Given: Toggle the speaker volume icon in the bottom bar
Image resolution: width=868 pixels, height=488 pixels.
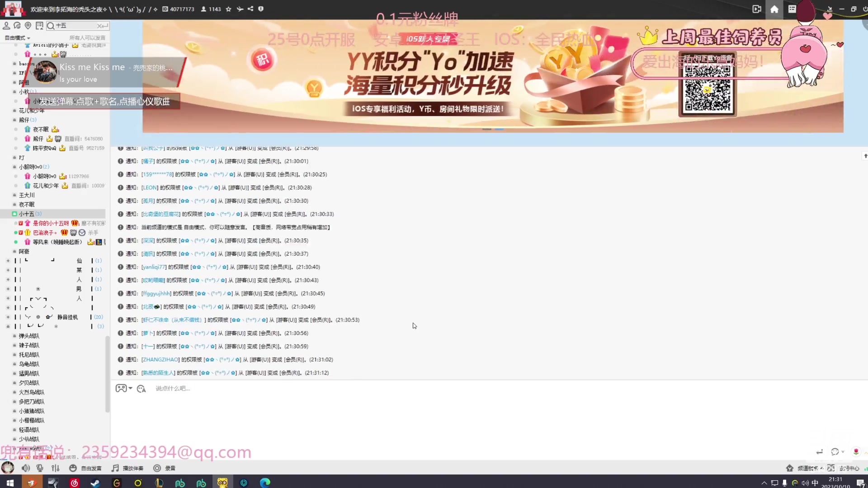Looking at the screenshot, I should (26, 468).
